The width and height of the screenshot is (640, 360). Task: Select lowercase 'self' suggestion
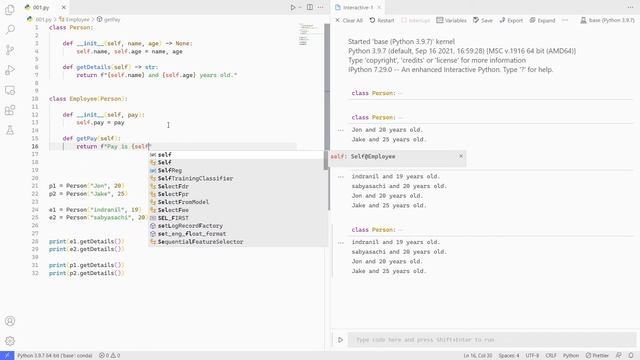238,155
